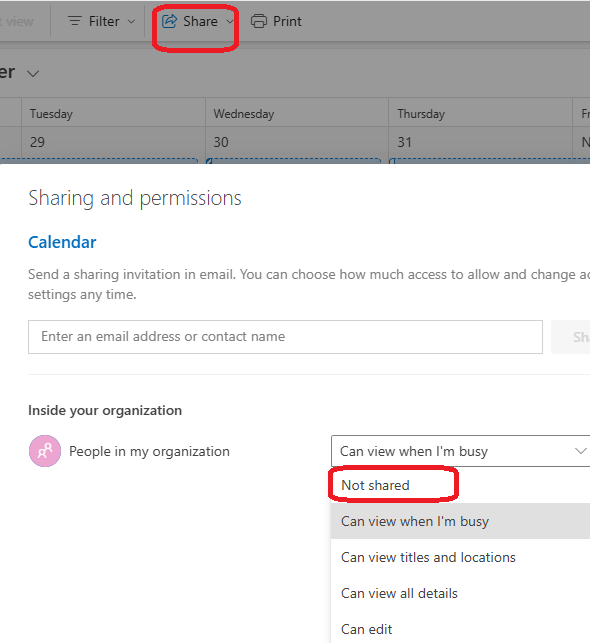Click date 30 in calendar
590x643 pixels.
tap(221, 142)
